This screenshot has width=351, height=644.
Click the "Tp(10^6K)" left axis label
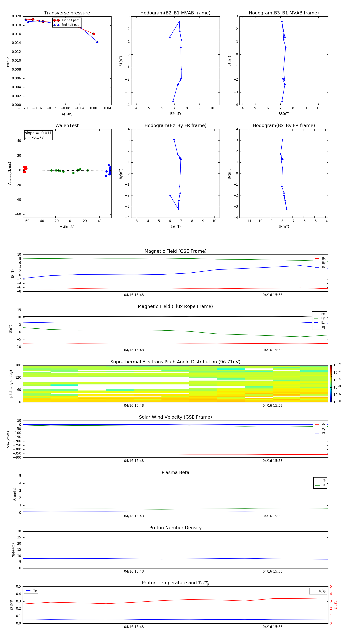point(11,605)
